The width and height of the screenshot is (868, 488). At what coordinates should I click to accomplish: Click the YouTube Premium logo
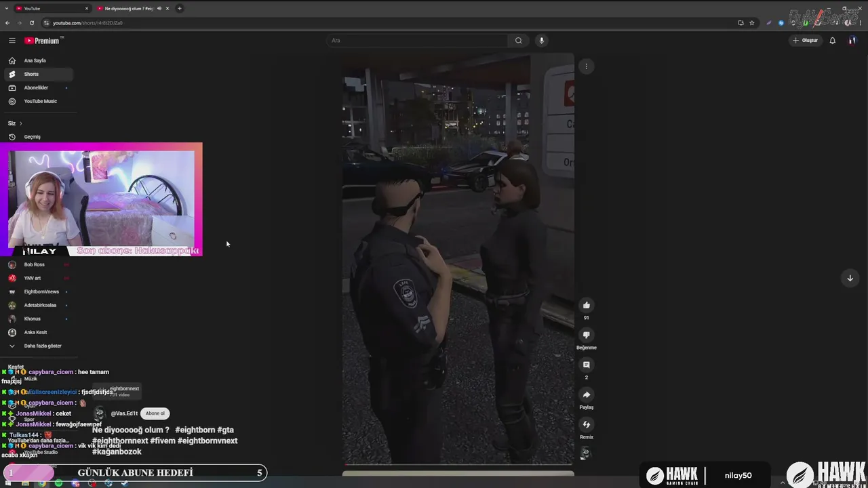[x=42, y=41]
